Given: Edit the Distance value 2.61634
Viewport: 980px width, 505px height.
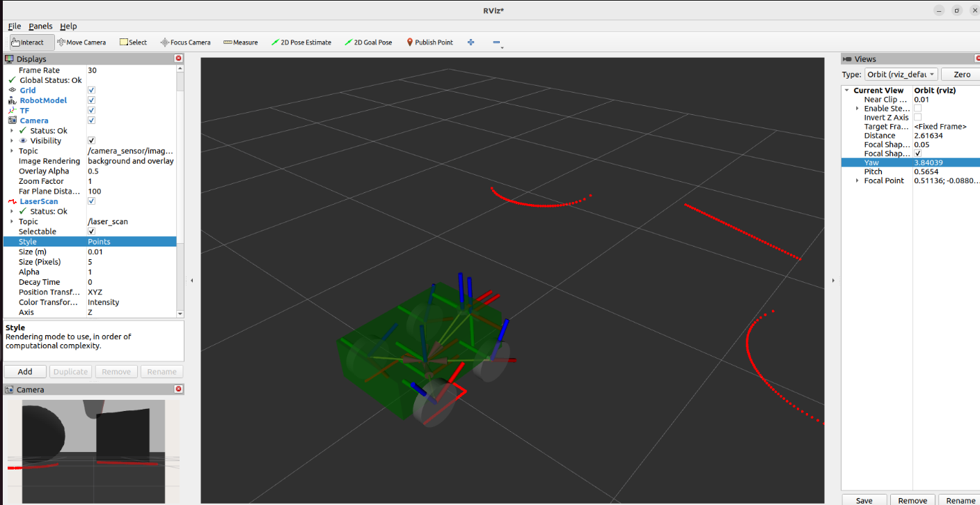Looking at the screenshot, I should [x=946, y=136].
